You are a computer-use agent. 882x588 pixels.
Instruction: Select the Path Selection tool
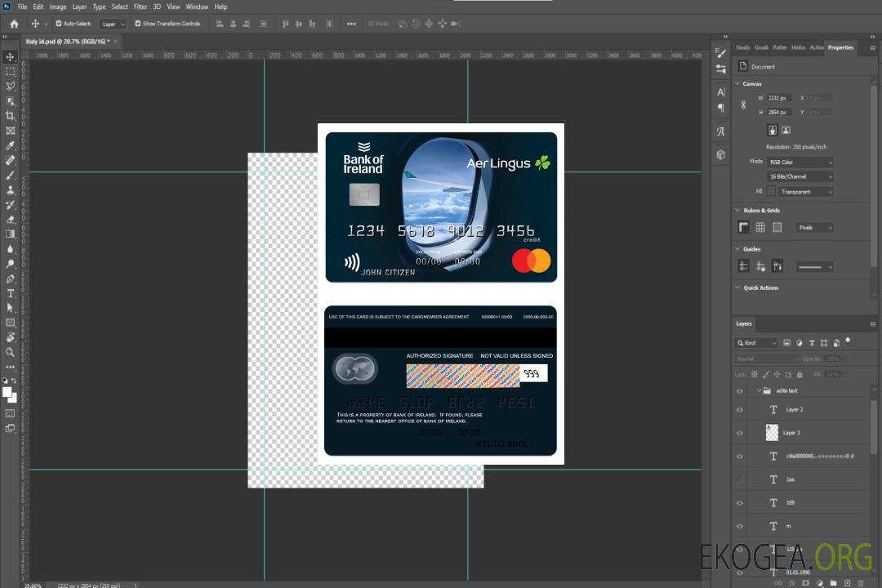(10, 308)
